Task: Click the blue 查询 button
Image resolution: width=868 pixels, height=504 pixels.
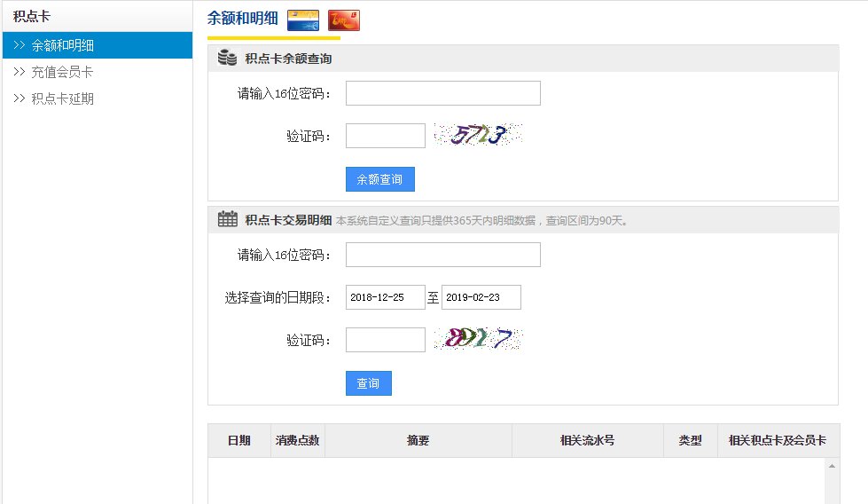Action: pos(369,383)
